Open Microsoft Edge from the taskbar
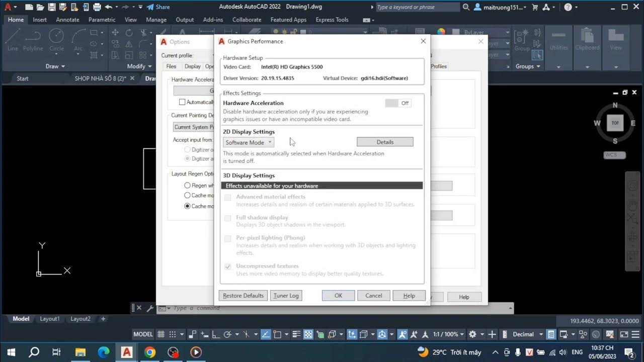Screen dimensions: 644x362 point(104,352)
